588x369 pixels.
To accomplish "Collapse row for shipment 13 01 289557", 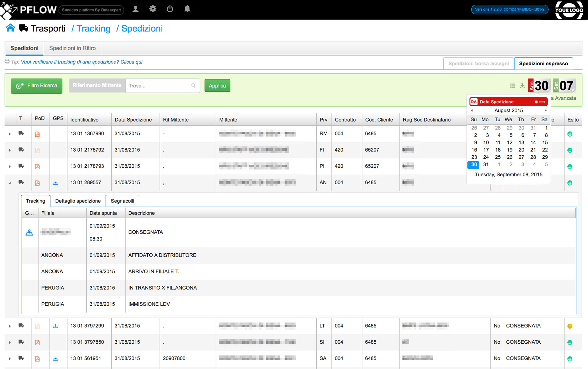I will click(10, 183).
